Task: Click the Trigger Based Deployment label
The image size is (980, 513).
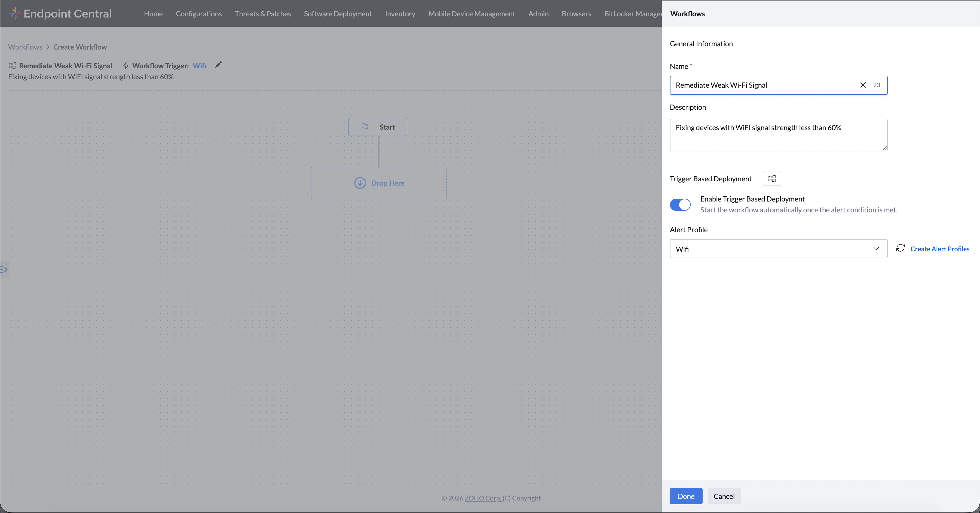Action: (x=711, y=178)
